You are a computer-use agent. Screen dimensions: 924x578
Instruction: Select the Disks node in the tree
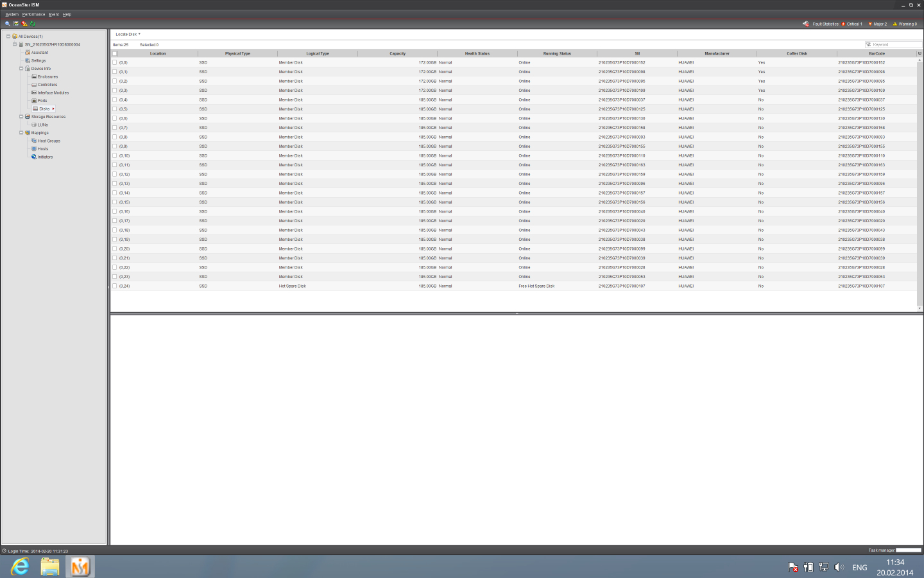[x=44, y=109]
